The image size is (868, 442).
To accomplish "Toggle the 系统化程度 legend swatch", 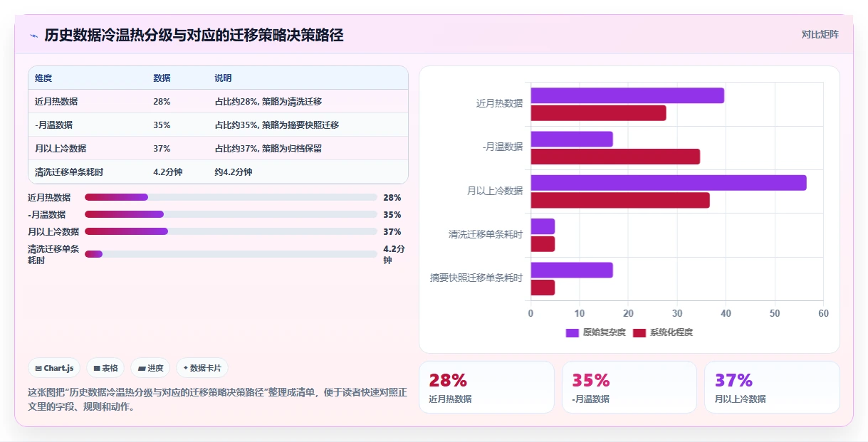I will click(639, 332).
